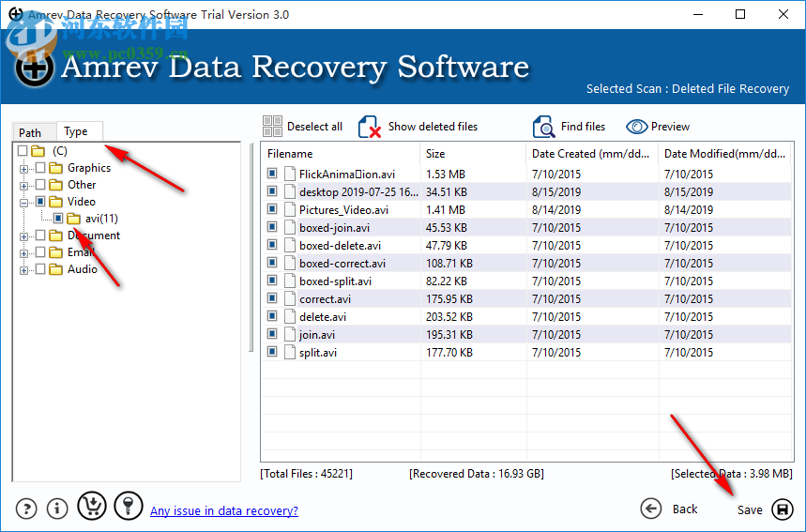Viewport: 806px width, 532px height.
Task: Click the Back button label
Action: 685,509
